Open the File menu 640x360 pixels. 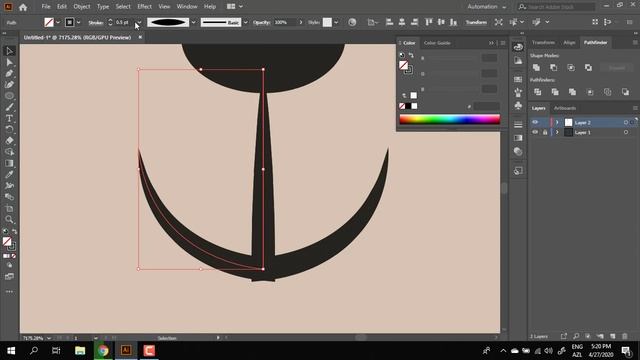point(46,7)
